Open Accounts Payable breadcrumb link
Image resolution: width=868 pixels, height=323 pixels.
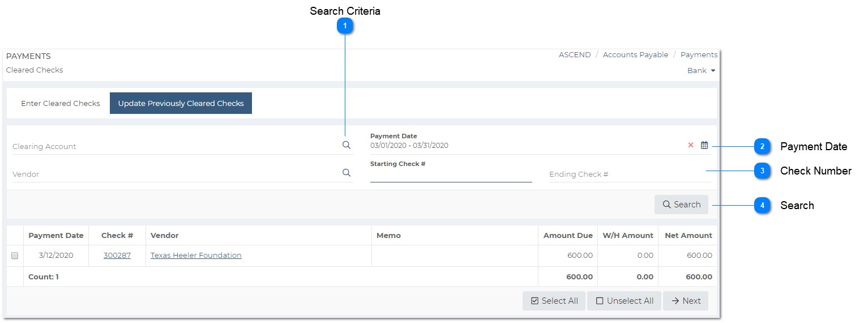tap(635, 55)
